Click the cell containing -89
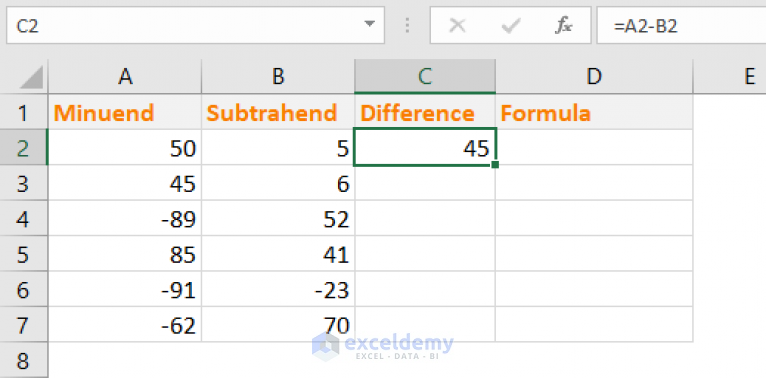766x378 pixels. pyautogui.click(x=125, y=218)
